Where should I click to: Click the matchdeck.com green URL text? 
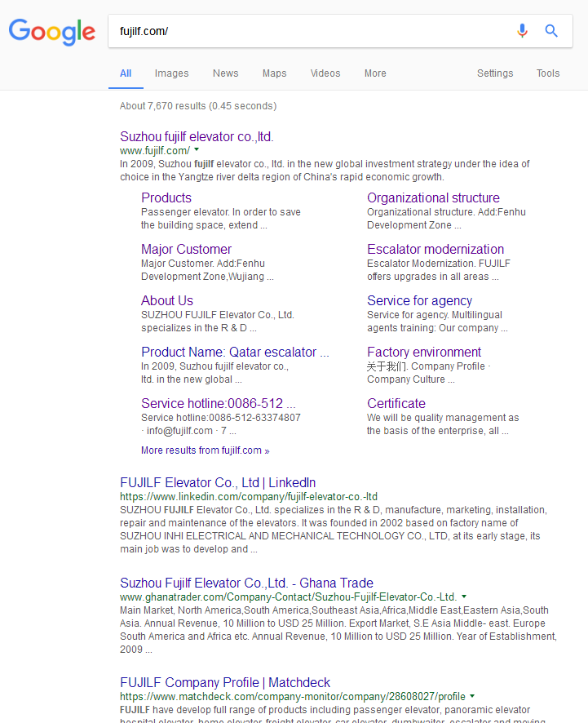click(293, 697)
